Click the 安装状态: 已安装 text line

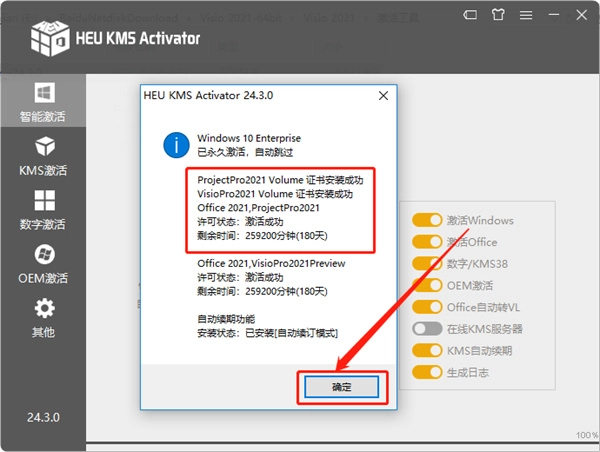click(x=267, y=333)
